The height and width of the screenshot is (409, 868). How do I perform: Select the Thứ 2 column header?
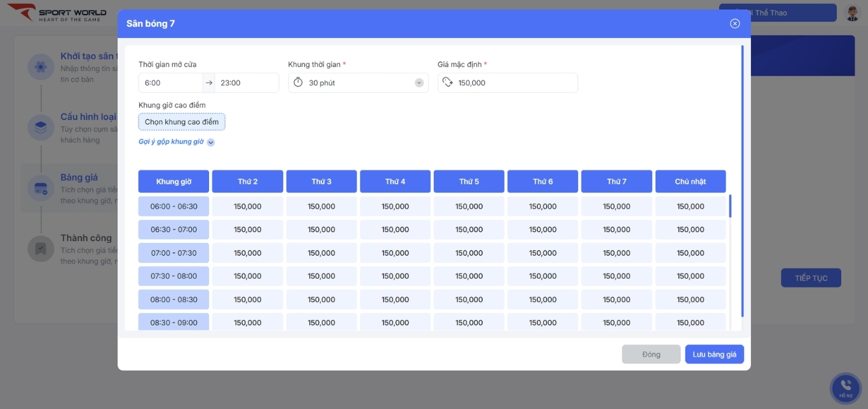[247, 181]
